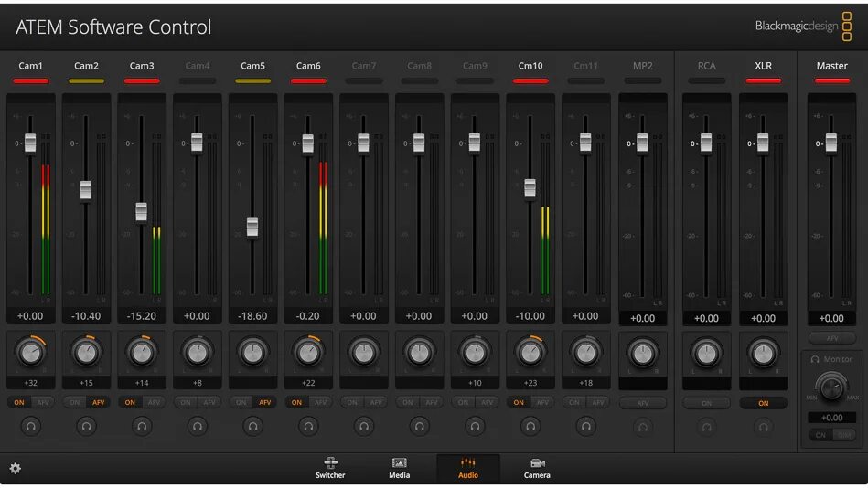Click the Cam2 level value -10.40

[86, 316]
